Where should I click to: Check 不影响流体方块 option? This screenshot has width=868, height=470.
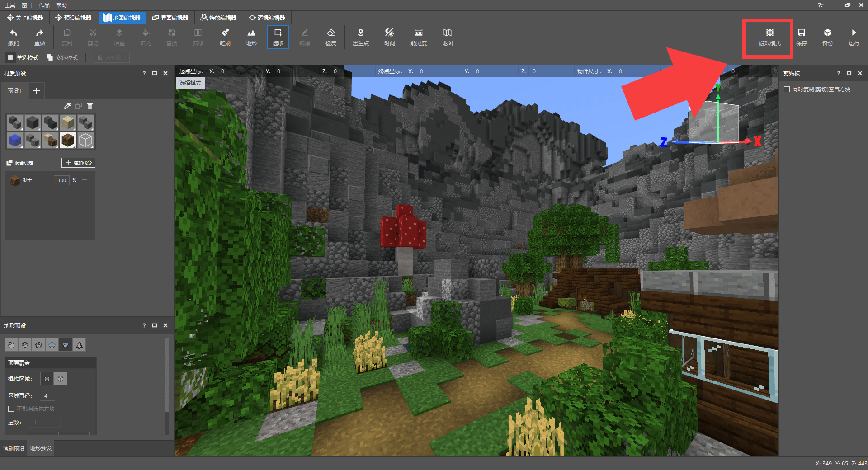[x=11, y=409]
